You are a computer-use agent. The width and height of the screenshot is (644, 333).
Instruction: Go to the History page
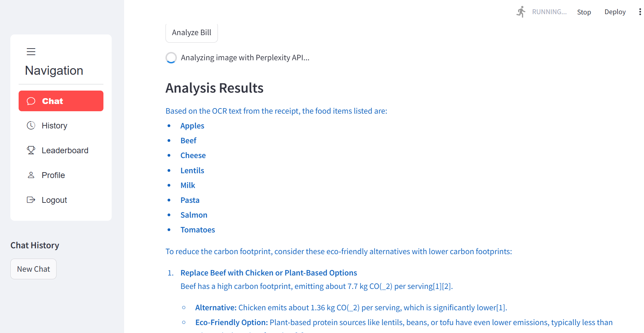(x=61, y=126)
